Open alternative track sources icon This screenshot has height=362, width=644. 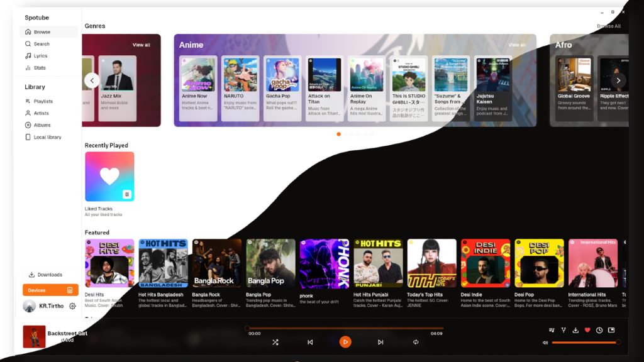(x=563, y=330)
